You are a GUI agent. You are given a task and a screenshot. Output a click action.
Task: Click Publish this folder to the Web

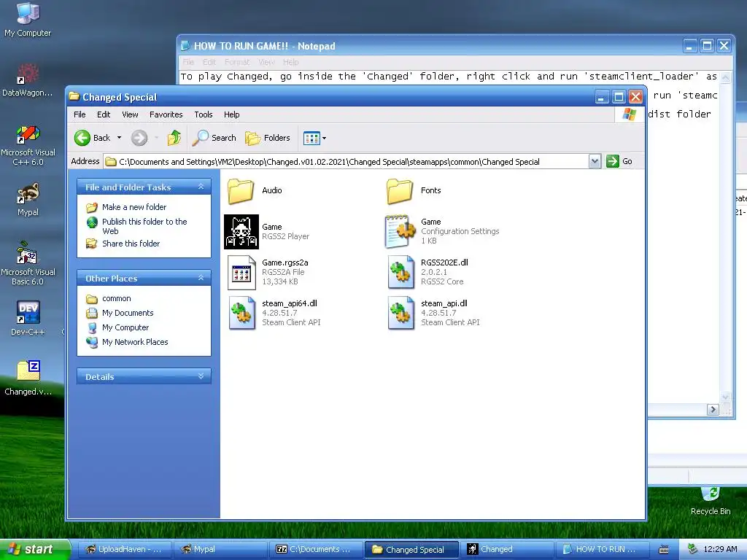tap(144, 226)
